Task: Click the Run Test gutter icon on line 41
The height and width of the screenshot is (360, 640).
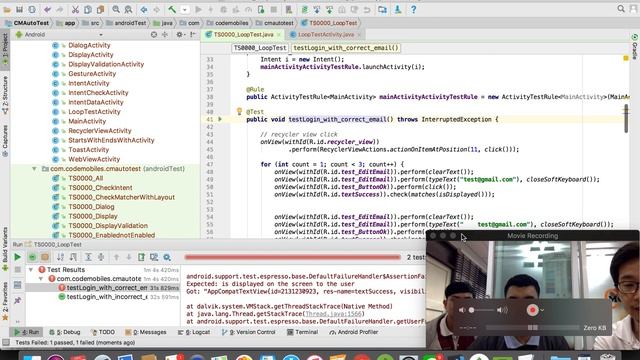Action: click(x=220, y=119)
